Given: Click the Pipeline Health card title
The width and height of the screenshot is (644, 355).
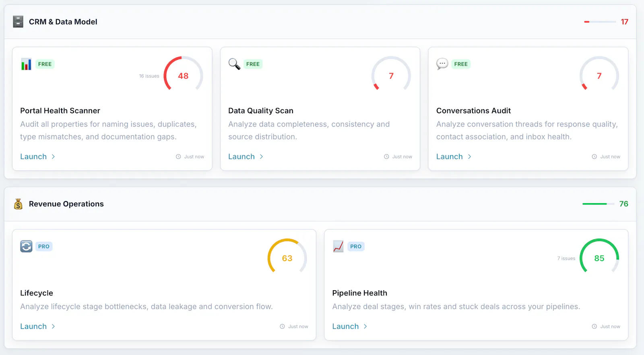Looking at the screenshot, I should pos(359,293).
